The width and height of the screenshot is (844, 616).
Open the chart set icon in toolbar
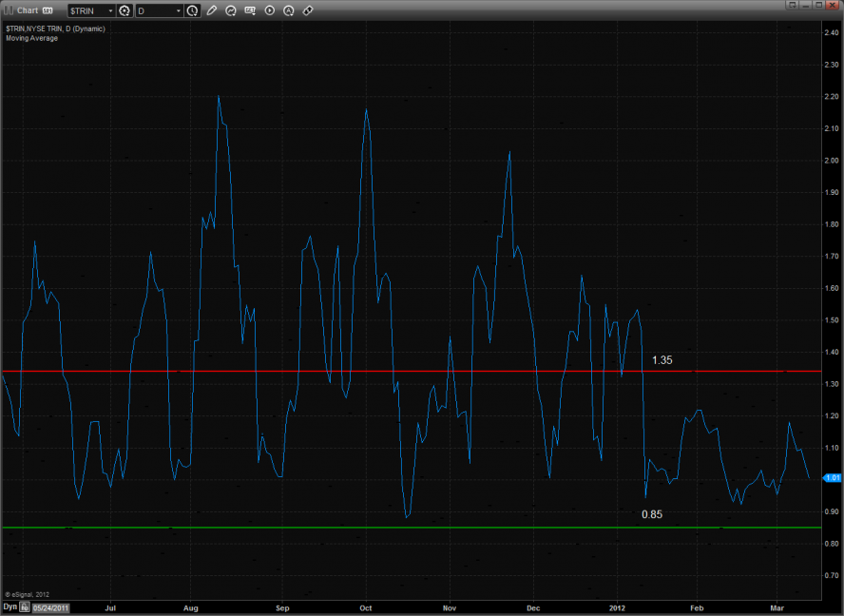pyautogui.click(x=251, y=11)
